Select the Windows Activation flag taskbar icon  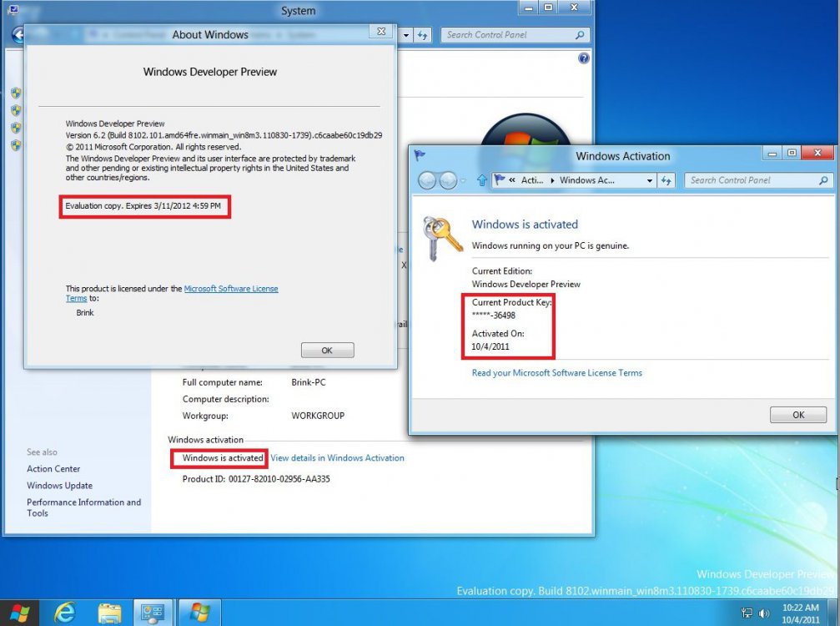pyautogui.click(x=199, y=613)
